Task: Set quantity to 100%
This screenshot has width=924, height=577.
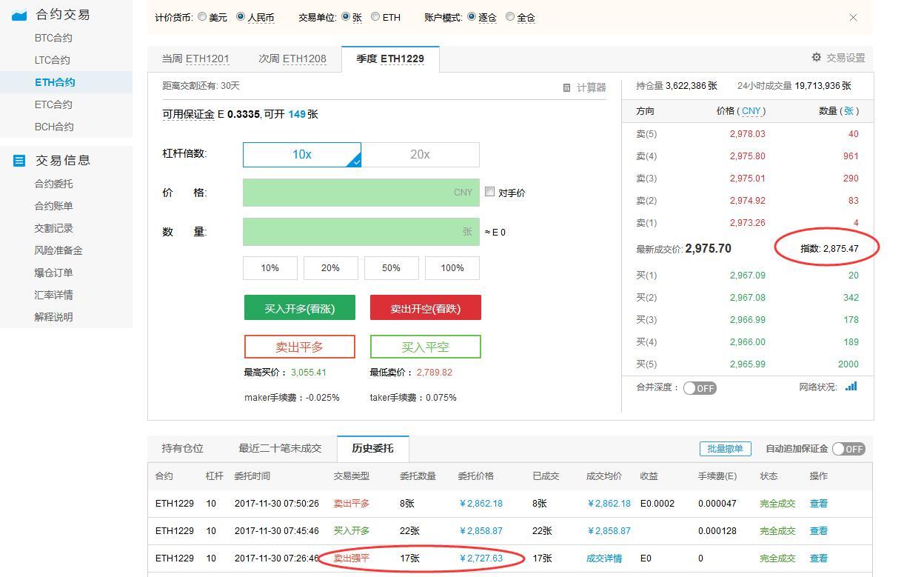Action: tap(452, 268)
